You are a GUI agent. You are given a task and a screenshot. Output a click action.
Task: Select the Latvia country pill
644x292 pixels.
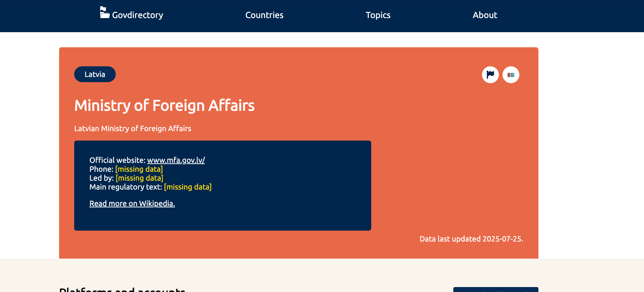pos(95,74)
